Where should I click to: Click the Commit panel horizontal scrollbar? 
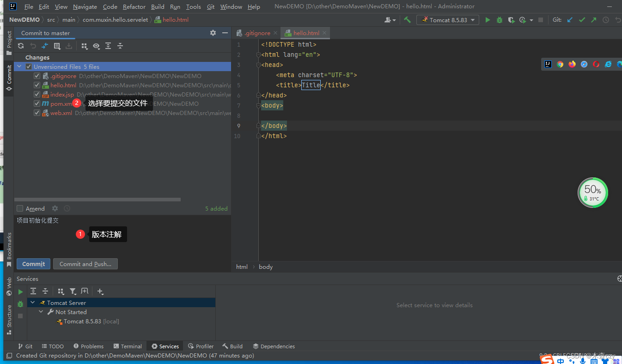point(97,200)
